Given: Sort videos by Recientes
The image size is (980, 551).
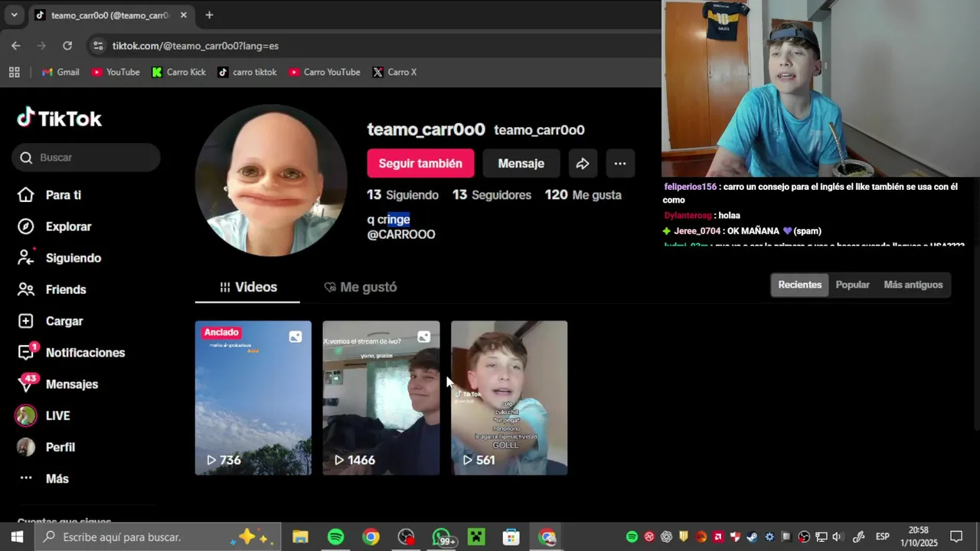Looking at the screenshot, I should [799, 285].
